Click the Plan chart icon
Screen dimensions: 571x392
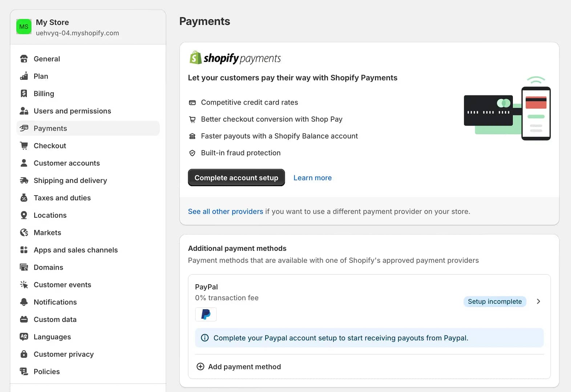(x=24, y=76)
